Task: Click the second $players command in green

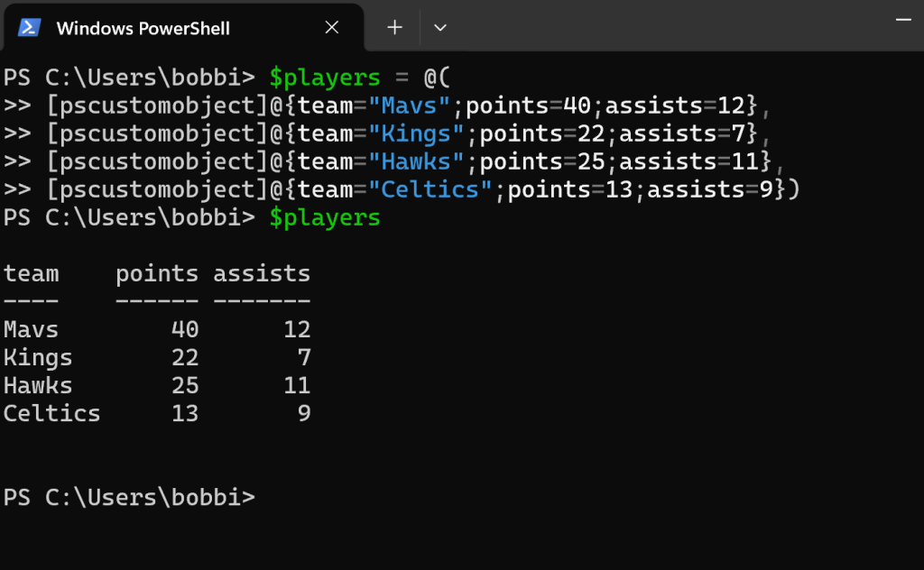Action: [x=324, y=217]
